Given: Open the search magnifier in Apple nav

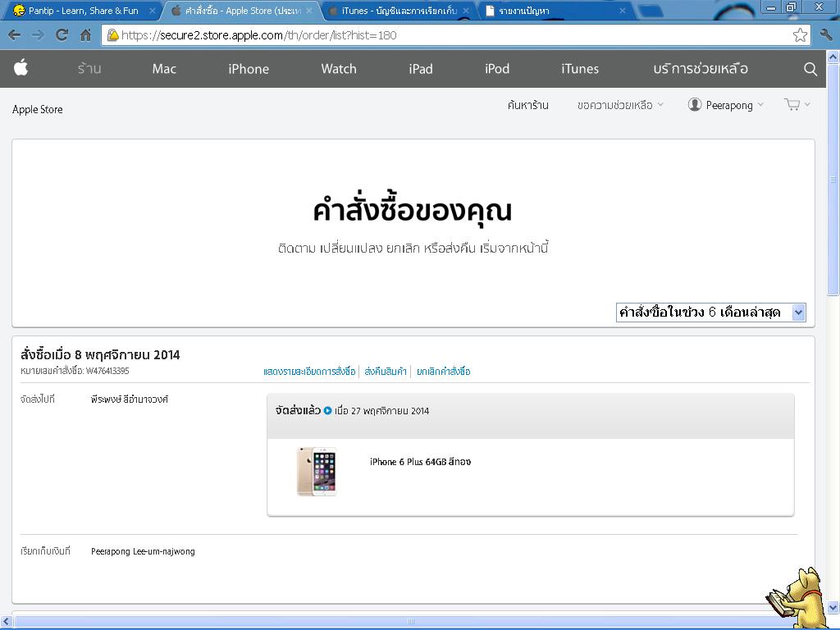Looking at the screenshot, I should coord(810,69).
